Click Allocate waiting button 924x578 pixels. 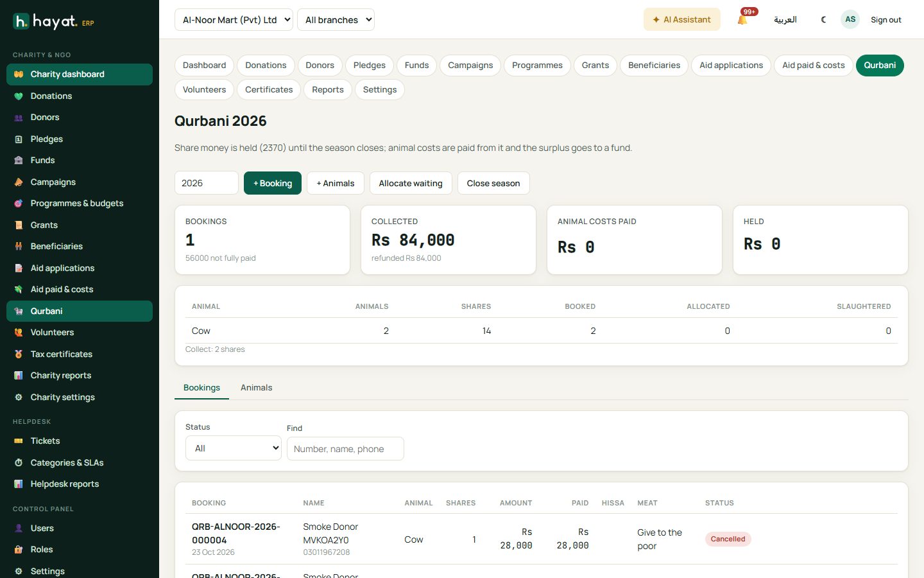click(x=411, y=183)
